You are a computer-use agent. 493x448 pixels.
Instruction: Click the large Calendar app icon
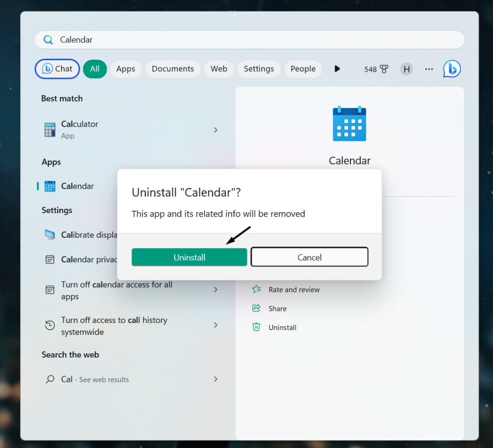point(350,124)
